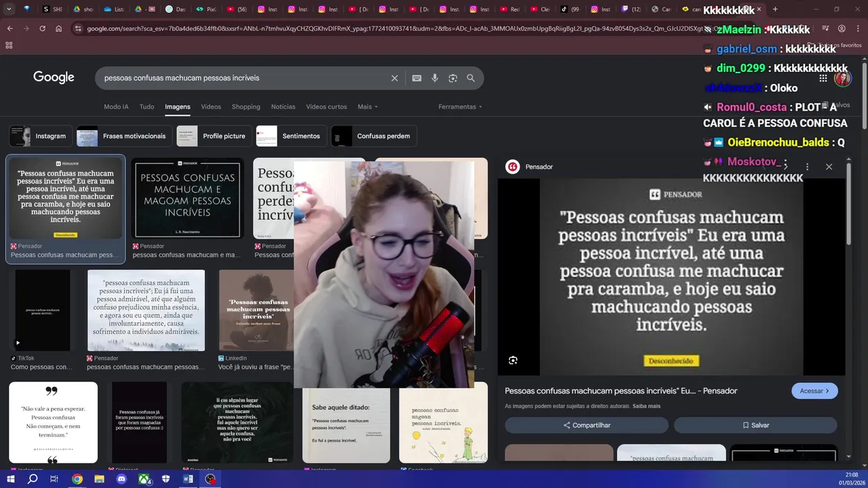The height and width of the screenshot is (488, 868).
Task: Click the browser address bar URL
Action: [393, 28]
